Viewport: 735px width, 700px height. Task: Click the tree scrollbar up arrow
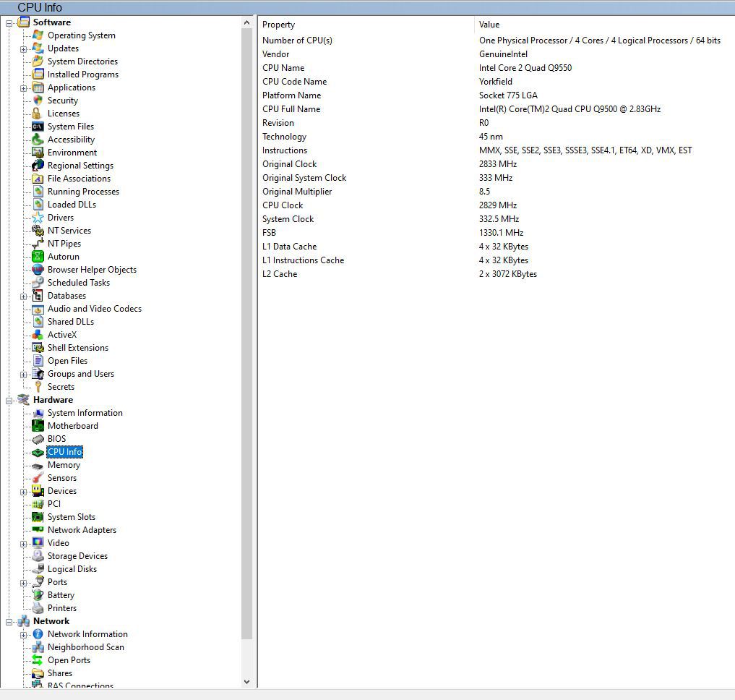(247, 22)
